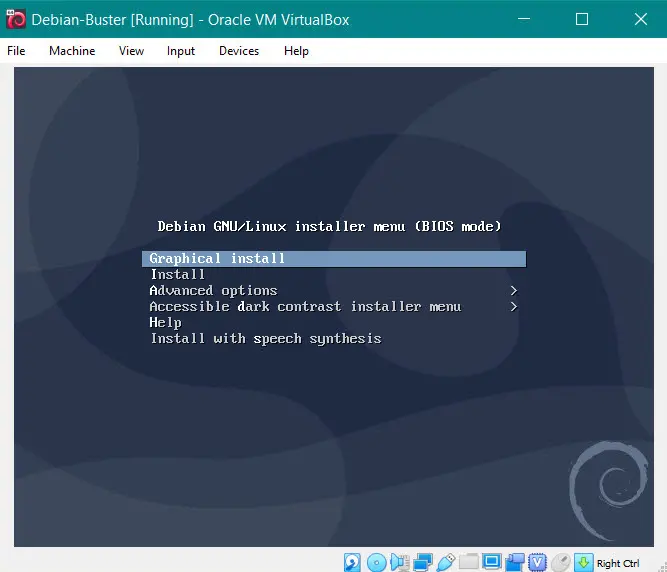Maximize the VirtualBox window
Image resolution: width=667 pixels, height=572 pixels.
[x=582, y=19]
